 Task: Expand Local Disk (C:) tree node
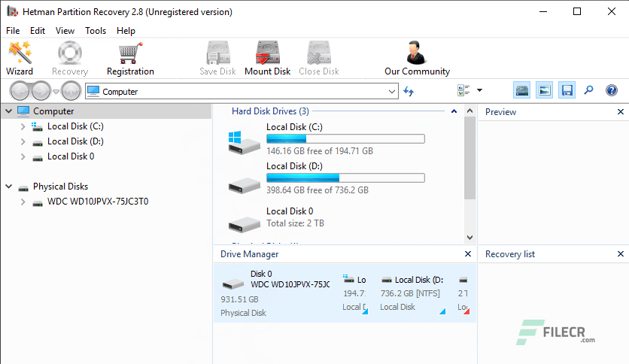[23, 126]
